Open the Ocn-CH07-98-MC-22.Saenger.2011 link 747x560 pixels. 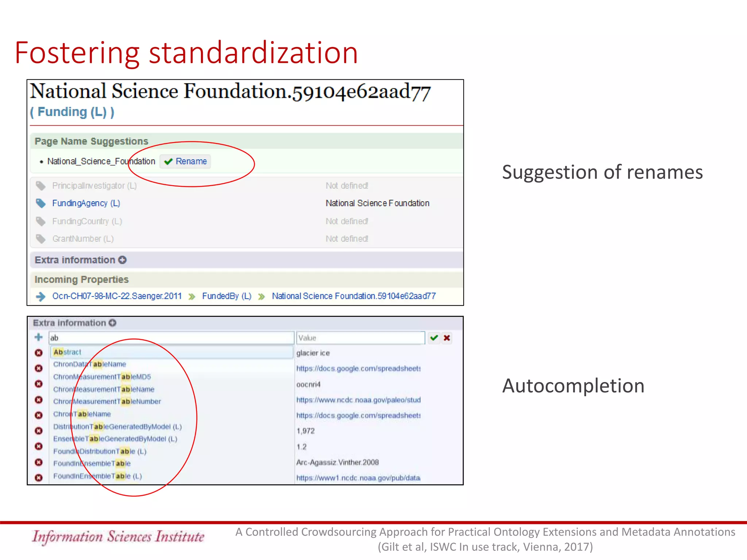tap(117, 296)
